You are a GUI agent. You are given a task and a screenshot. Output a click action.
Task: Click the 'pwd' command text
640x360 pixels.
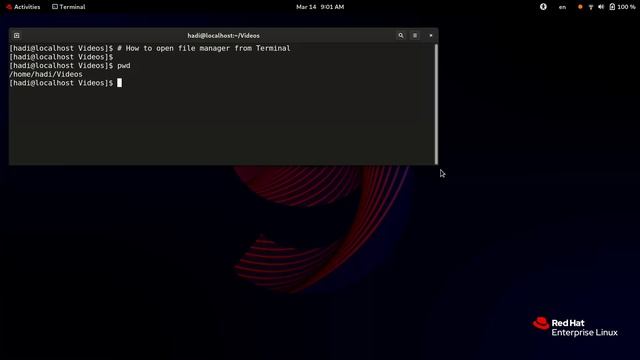point(124,66)
